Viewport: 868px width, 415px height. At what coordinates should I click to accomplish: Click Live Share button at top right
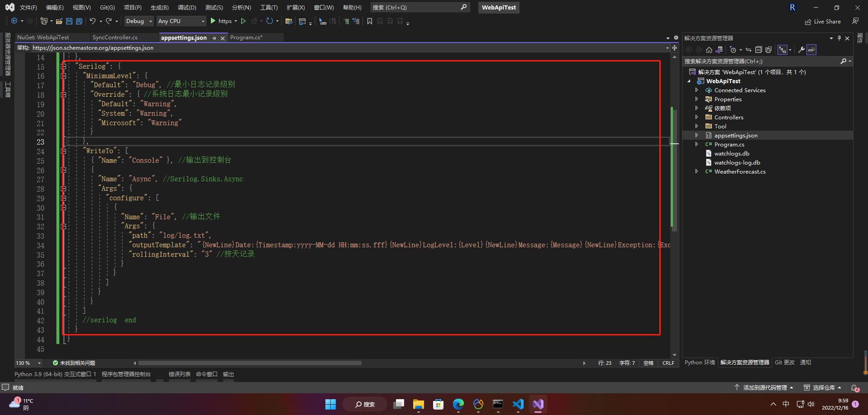point(823,21)
